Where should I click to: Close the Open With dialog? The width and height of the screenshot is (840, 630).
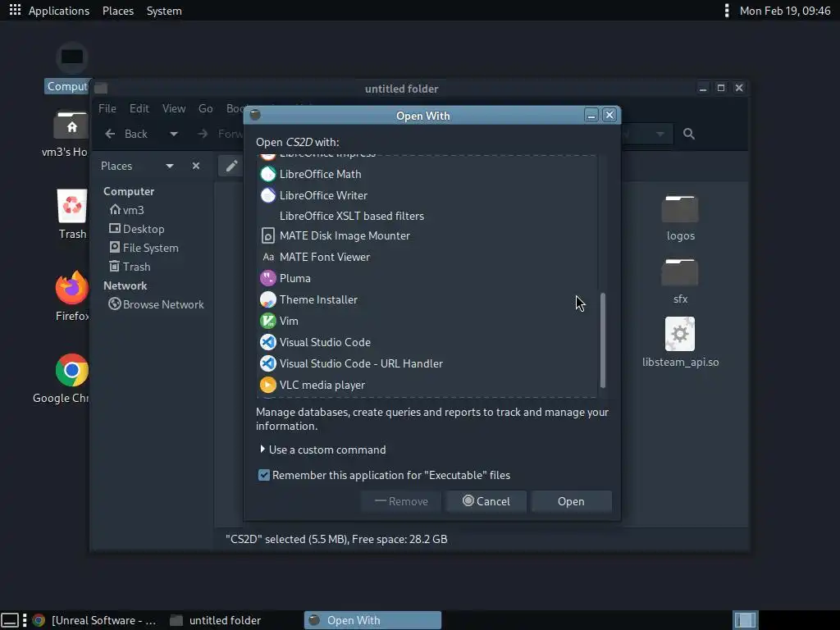coord(609,115)
